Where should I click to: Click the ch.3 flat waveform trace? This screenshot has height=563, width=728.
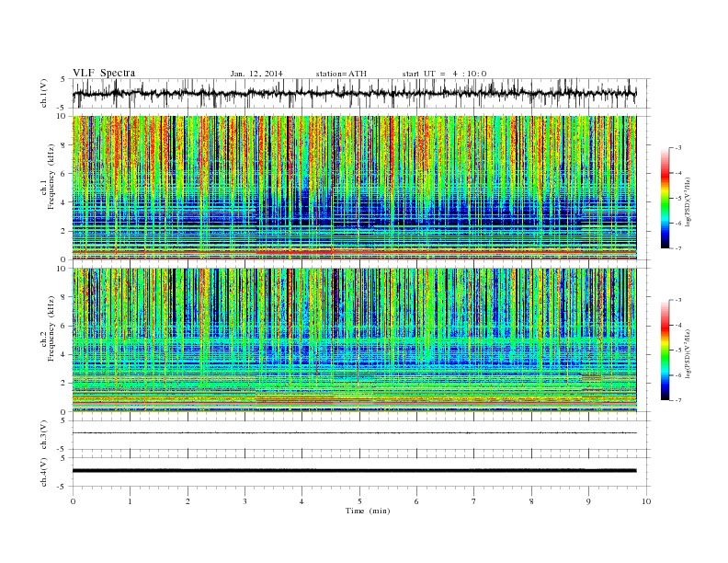point(354,433)
